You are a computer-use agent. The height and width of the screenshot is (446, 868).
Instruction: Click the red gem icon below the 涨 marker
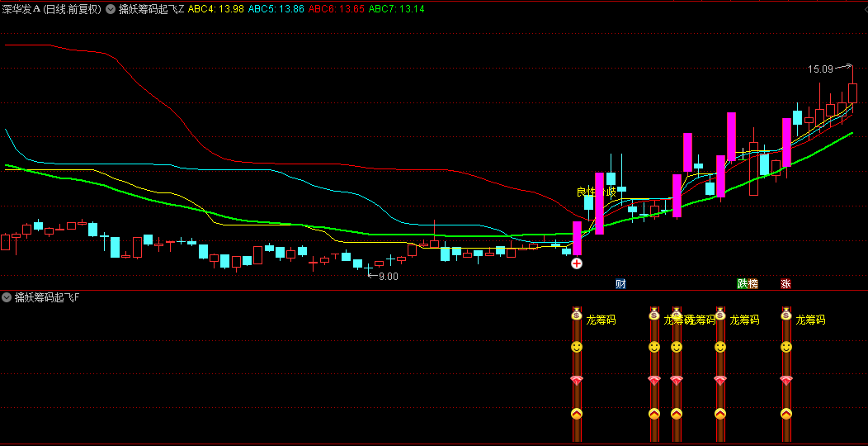click(786, 381)
